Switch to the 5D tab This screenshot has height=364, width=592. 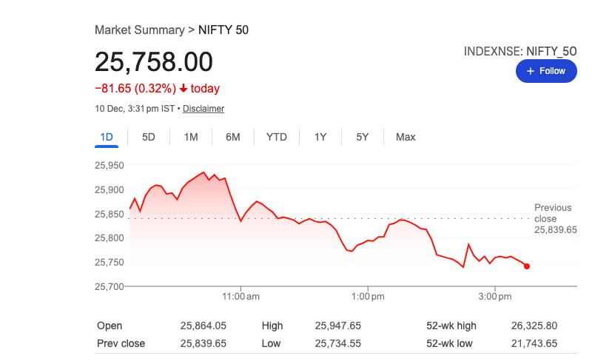[149, 137]
